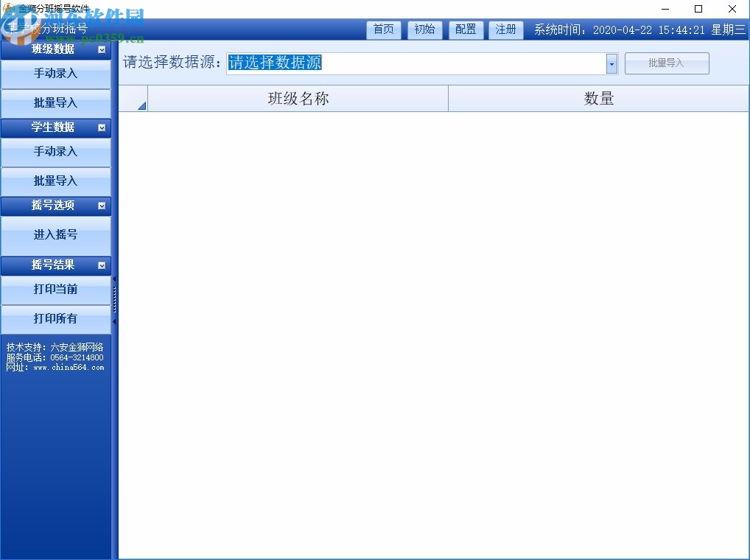The image size is (750, 560).
Task: Click 手动录入 under 学生数据
Action: pyautogui.click(x=55, y=152)
